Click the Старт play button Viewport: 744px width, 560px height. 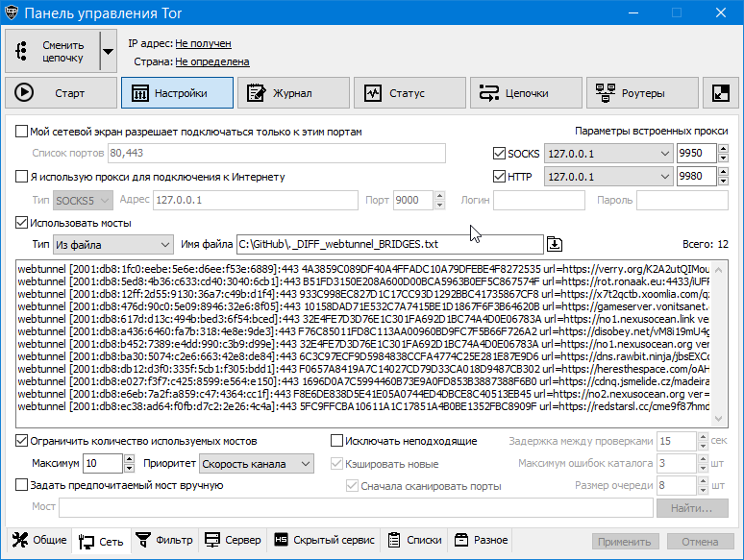[x=62, y=93]
